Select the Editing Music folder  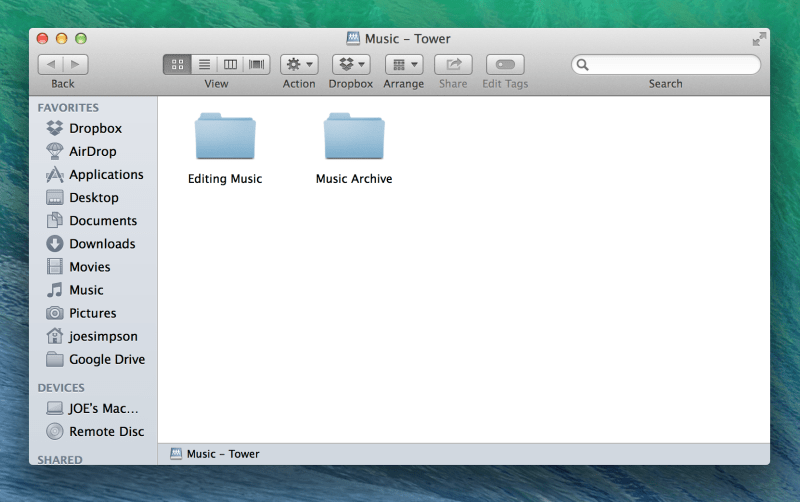pos(225,136)
